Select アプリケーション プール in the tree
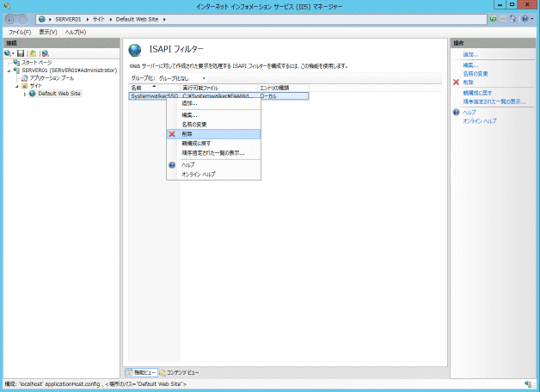 52,78
